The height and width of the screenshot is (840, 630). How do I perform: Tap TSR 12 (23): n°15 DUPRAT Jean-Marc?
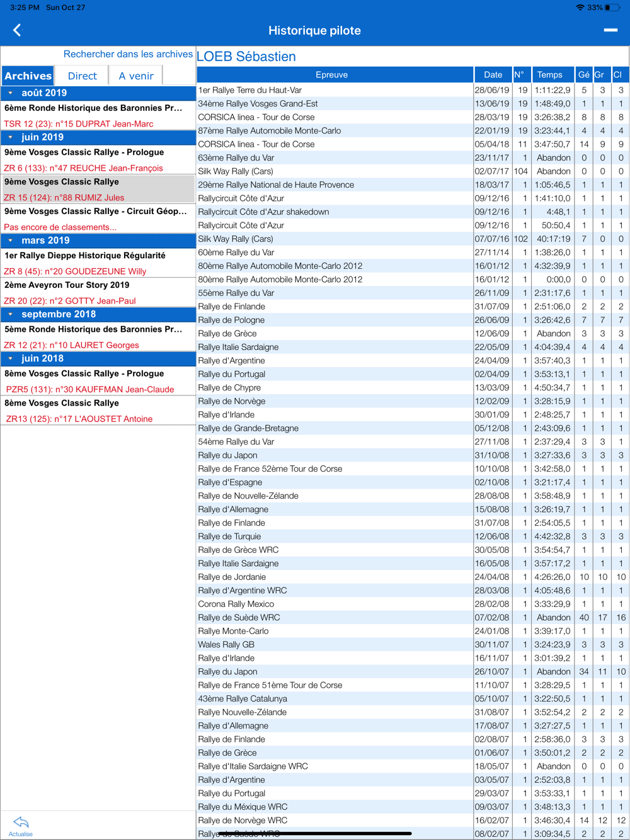(x=79, y=123)
